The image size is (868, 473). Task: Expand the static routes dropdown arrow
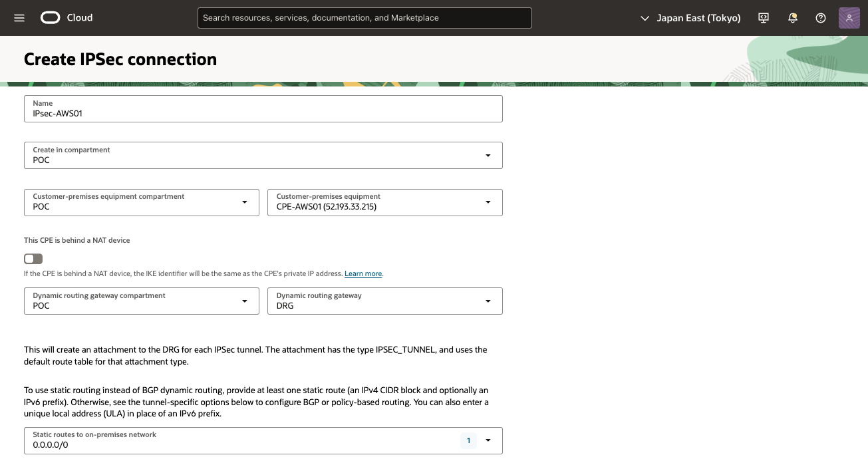[x=488, y=440]
